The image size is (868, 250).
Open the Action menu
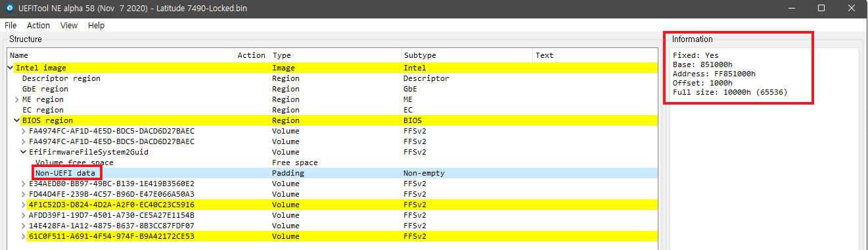38,25
